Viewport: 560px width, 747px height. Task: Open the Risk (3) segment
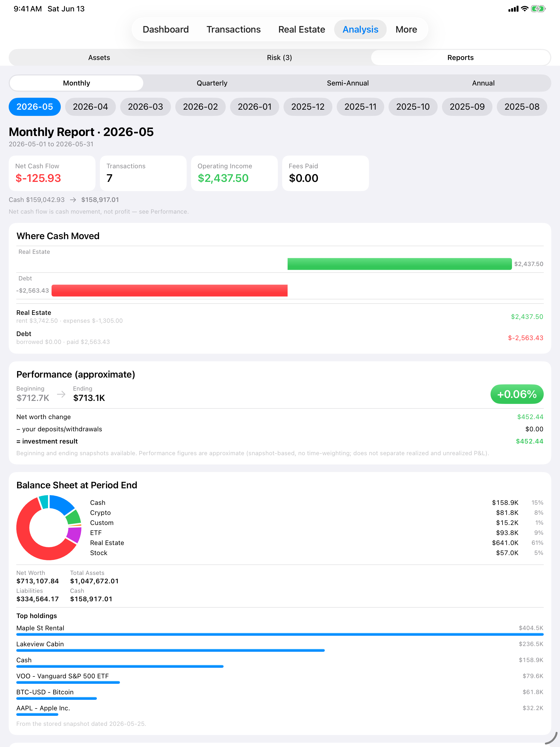pyautogui.click(x=279, y=58)
